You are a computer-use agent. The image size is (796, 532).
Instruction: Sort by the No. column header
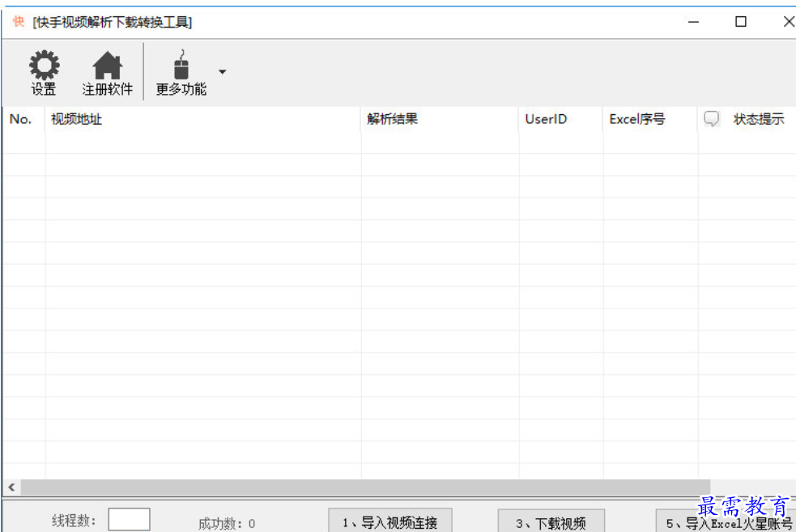click(23, 119)
